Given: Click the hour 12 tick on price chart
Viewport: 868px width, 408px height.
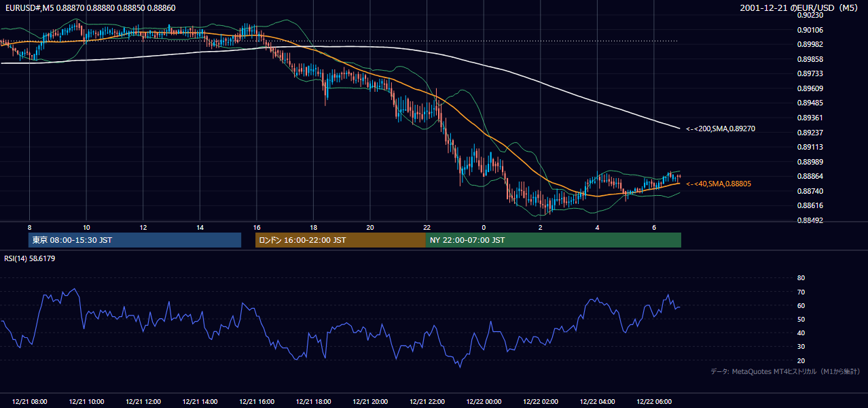Looking at the screenshot, I should point(143,227).
